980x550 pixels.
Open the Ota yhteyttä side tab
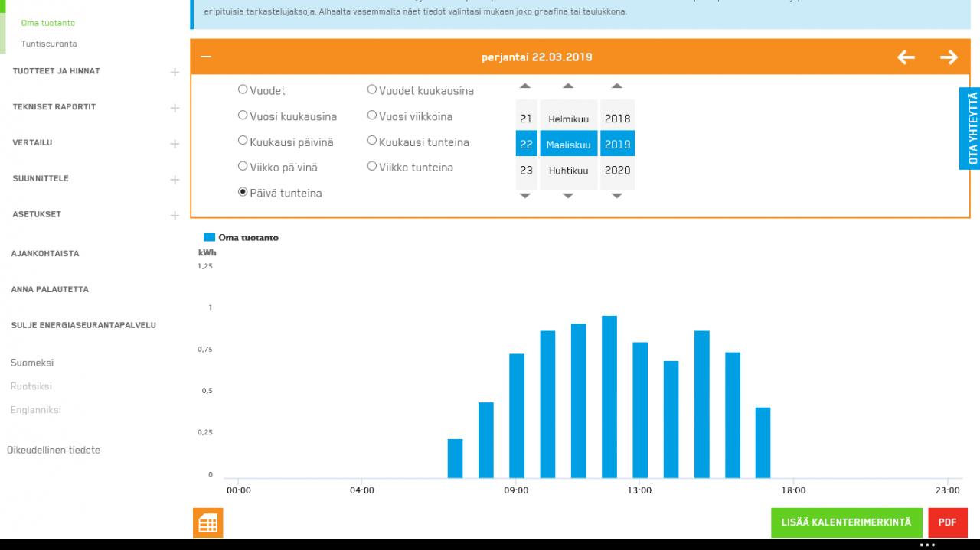970,128
